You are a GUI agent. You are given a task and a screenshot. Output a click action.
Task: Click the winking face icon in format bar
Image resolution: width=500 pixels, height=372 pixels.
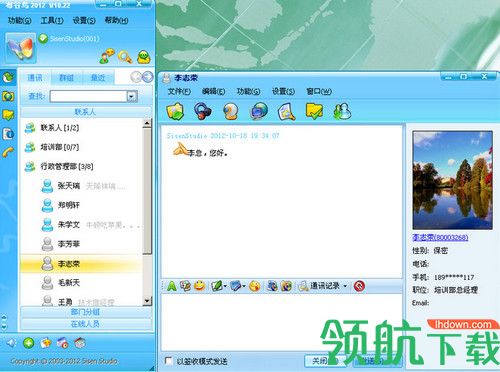(255, 286)
